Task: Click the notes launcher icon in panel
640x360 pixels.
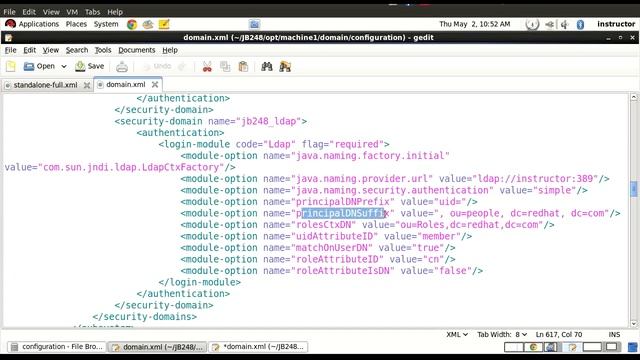Action: 164,24
